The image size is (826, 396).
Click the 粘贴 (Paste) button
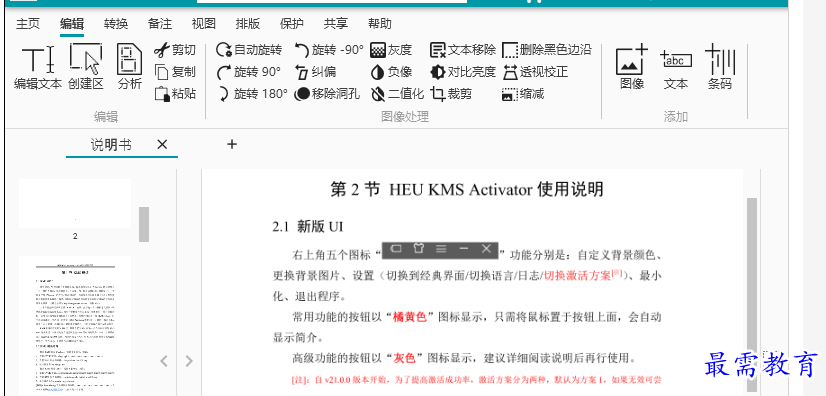point(175,94)
